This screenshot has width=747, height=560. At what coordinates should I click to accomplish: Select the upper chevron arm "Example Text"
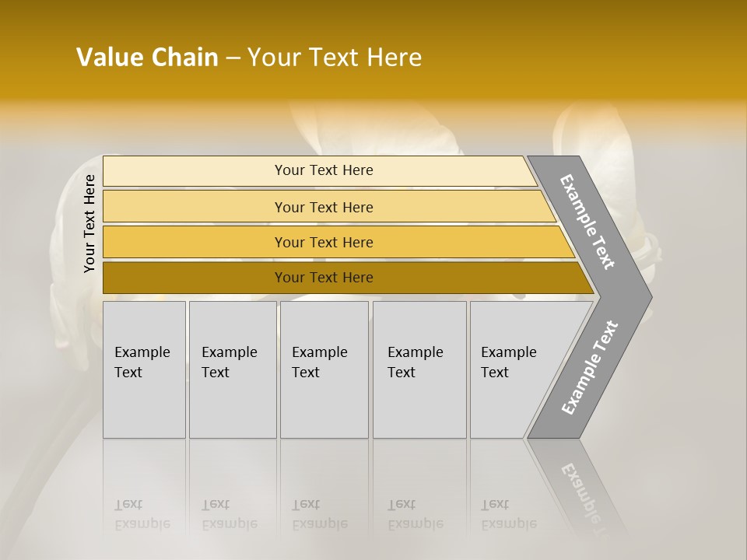587,222
